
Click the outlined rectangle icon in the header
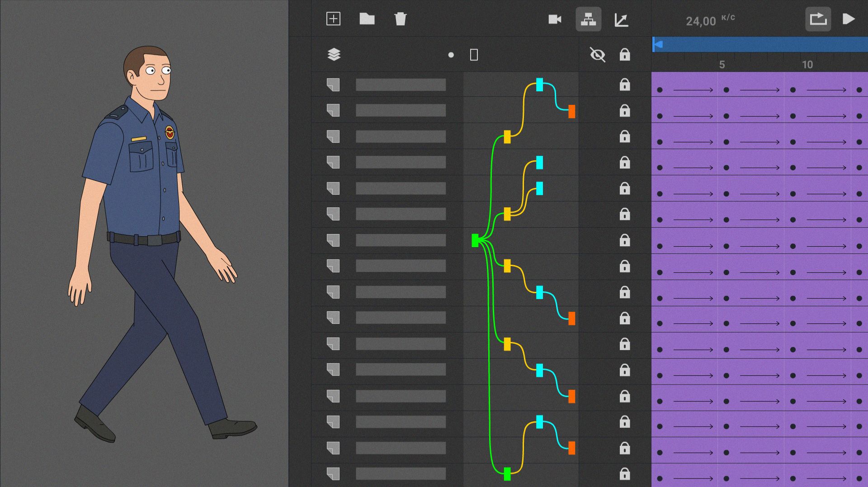tap(474, 55)
